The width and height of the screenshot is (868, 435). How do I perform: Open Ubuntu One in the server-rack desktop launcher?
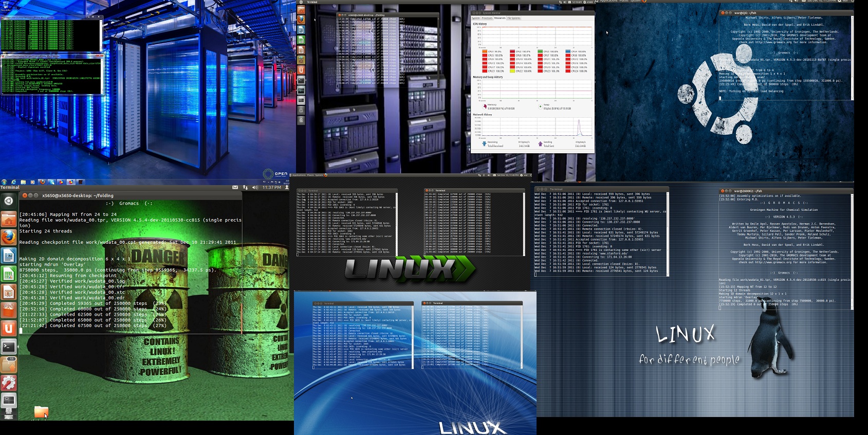coord(301,70)
